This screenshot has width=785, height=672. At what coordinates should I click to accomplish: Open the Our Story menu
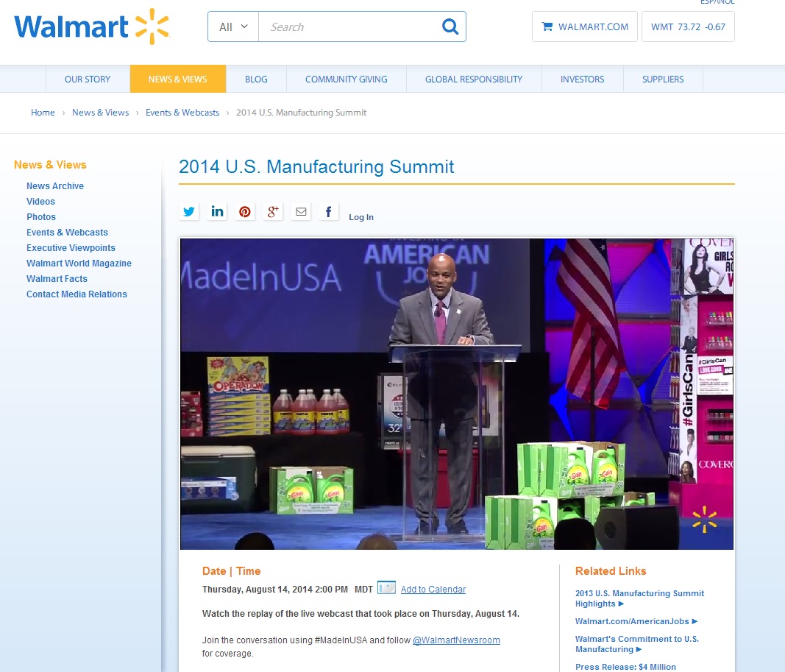click(88, 79)
